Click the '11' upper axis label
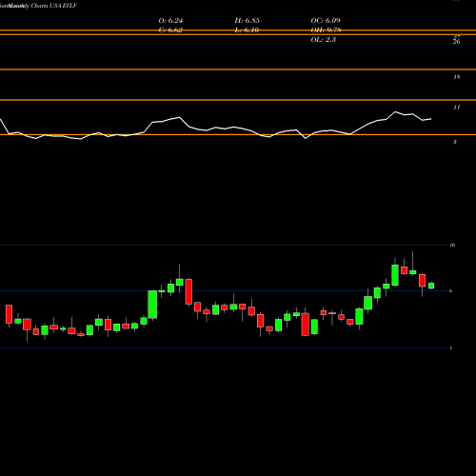 (x=457, y=108)
